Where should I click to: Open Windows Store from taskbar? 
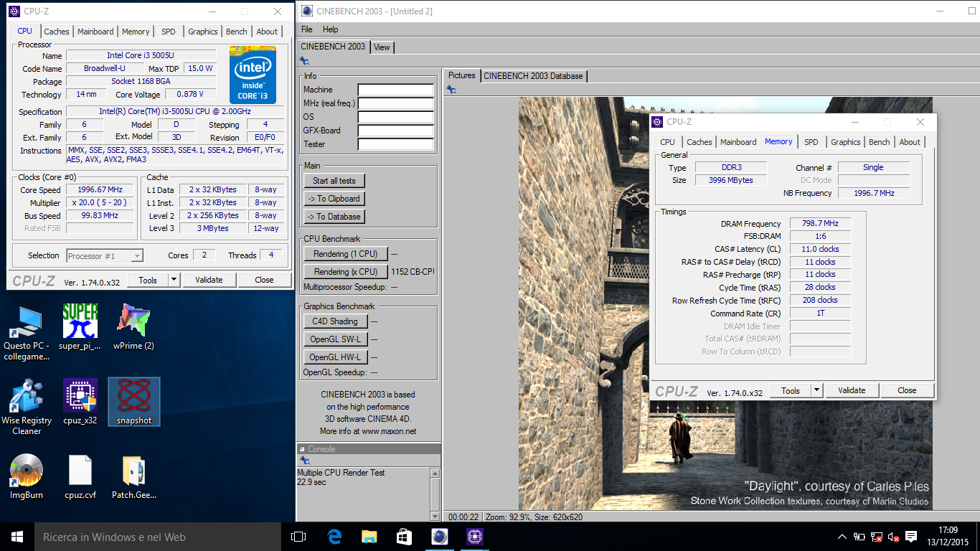pos(404,537)
